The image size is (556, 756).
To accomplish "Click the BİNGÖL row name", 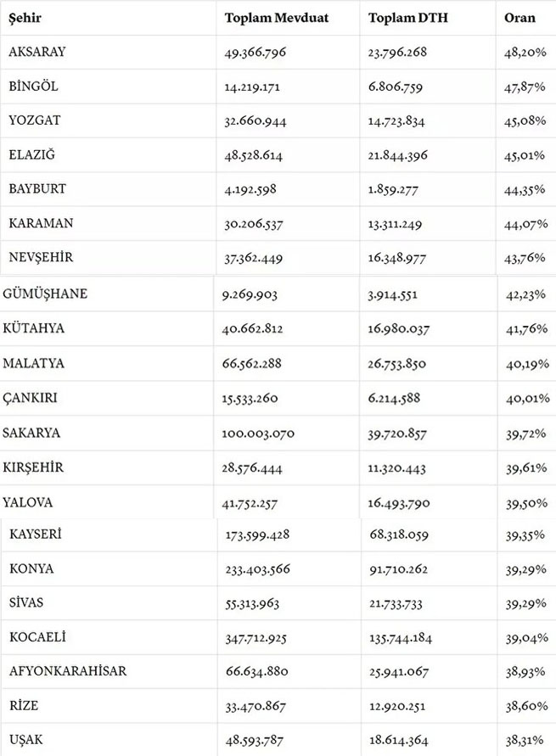I will (x=33, y=86).
